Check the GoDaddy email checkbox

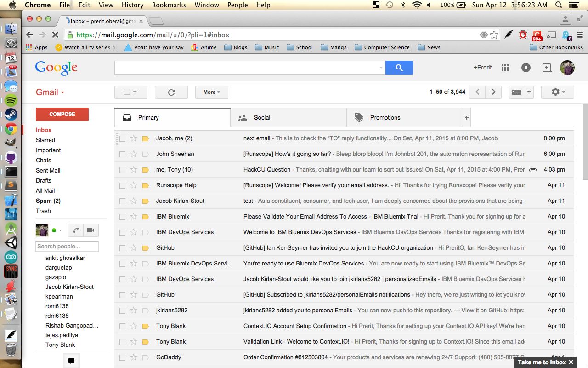(122, 357)
